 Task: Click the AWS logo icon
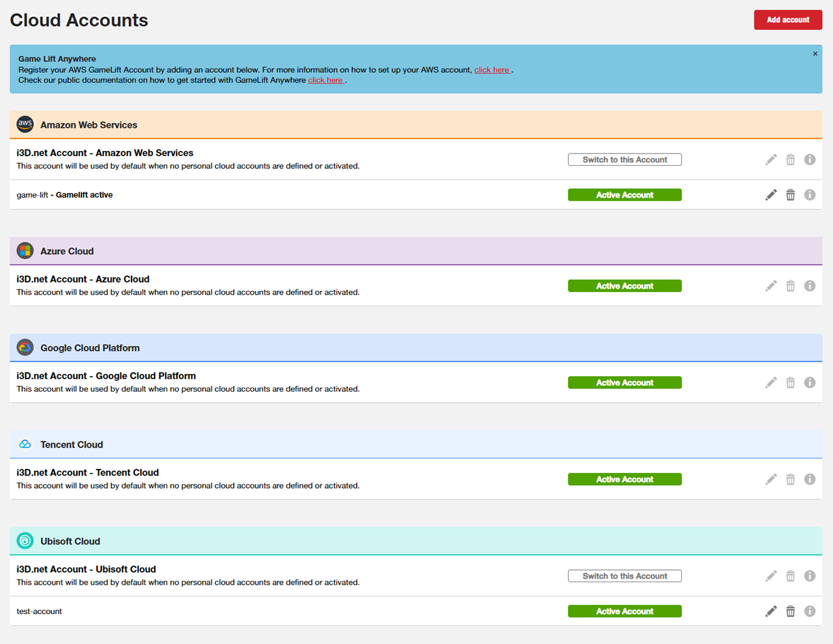point(25,124)
